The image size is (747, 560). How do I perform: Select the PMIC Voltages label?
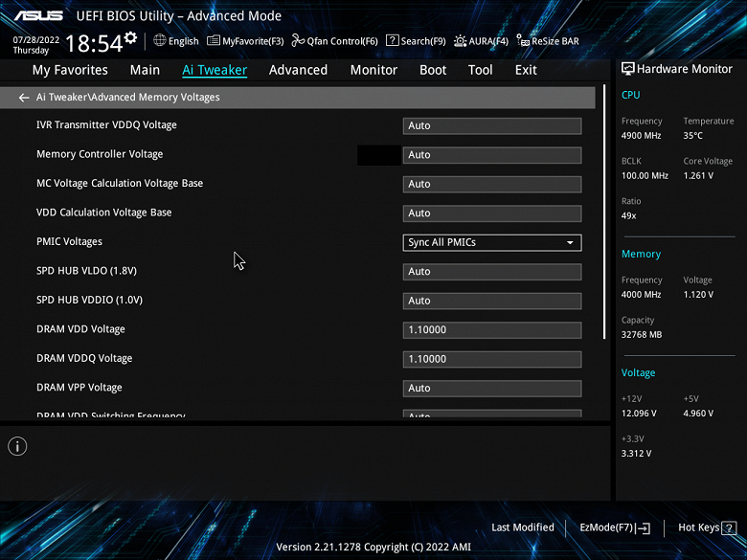point(69,241)
